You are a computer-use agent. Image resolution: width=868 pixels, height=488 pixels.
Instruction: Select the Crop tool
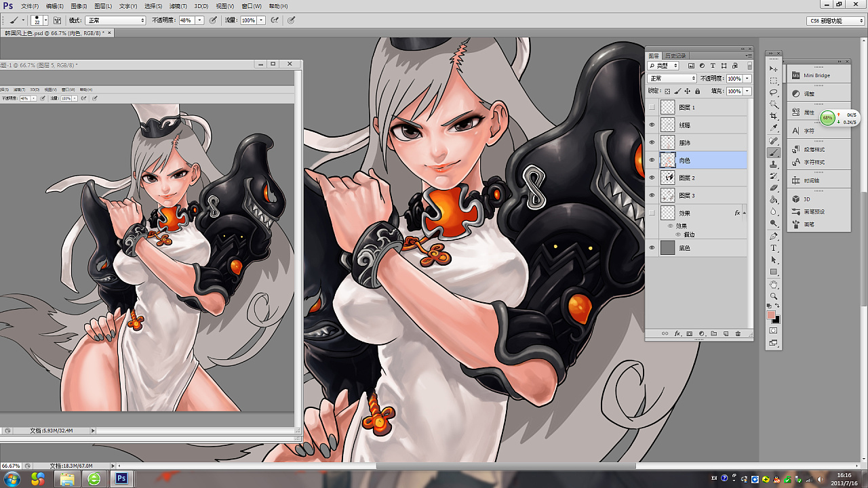(774, 116)
